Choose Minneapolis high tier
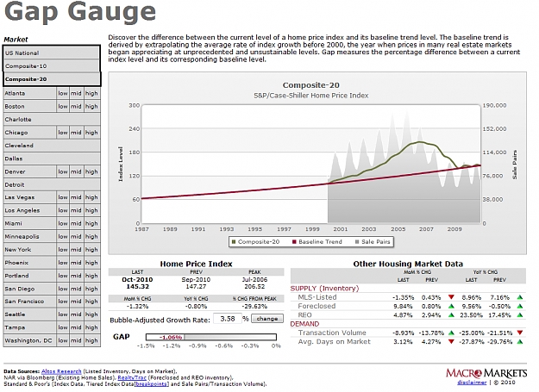This screenshot has width=539, height=392. (x=91, y=237)
